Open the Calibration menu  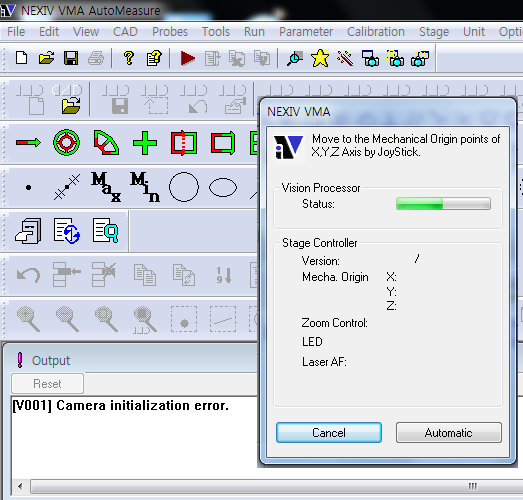click(x=376, y=32)
